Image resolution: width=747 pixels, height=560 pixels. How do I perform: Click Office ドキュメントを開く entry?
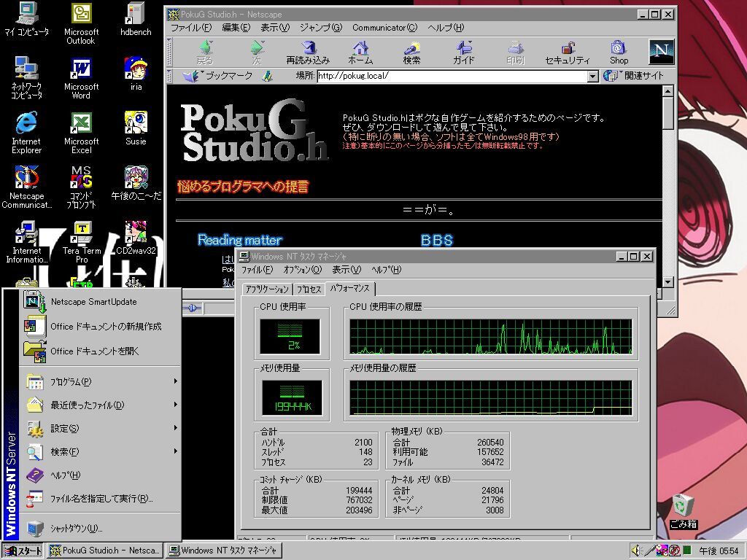[x=101, y=351]
